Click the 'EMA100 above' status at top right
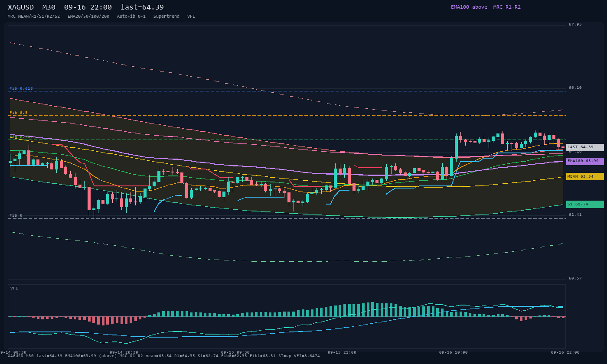The height and width of the screenshot is (364, 607). (469, 7)
